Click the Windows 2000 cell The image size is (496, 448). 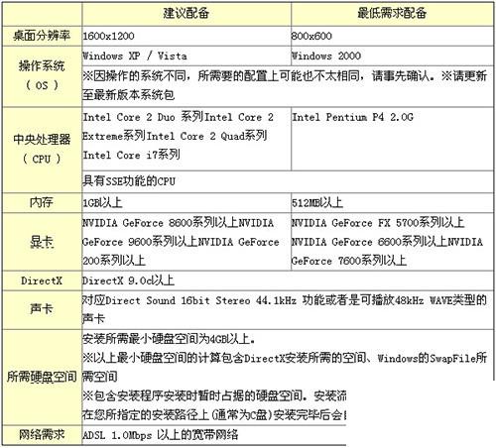[x=392, y=56]
